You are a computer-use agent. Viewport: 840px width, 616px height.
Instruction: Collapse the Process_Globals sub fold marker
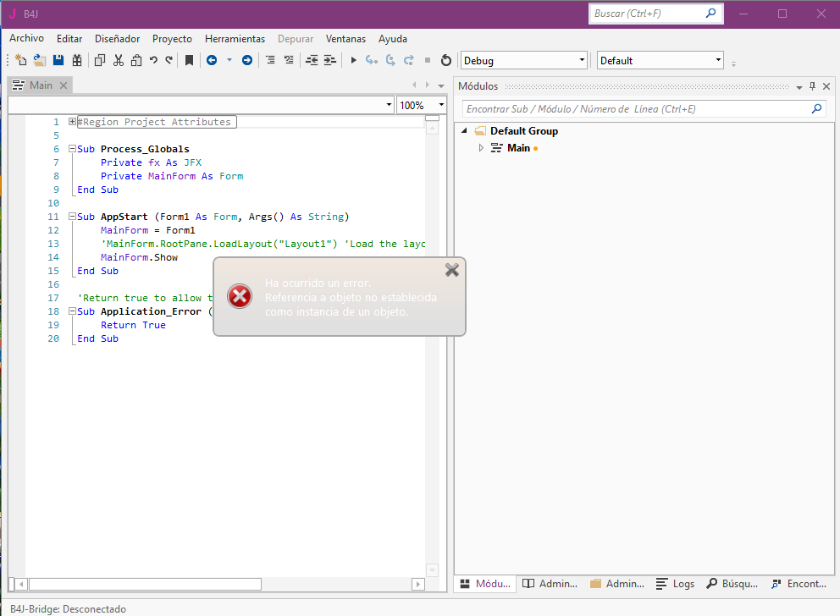point(73,149)
